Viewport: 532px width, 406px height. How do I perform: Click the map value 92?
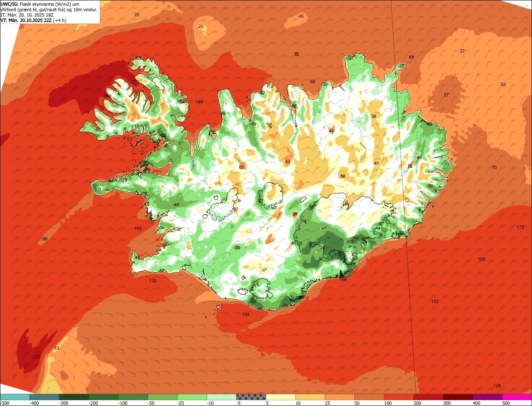click(x=313, y=82)
